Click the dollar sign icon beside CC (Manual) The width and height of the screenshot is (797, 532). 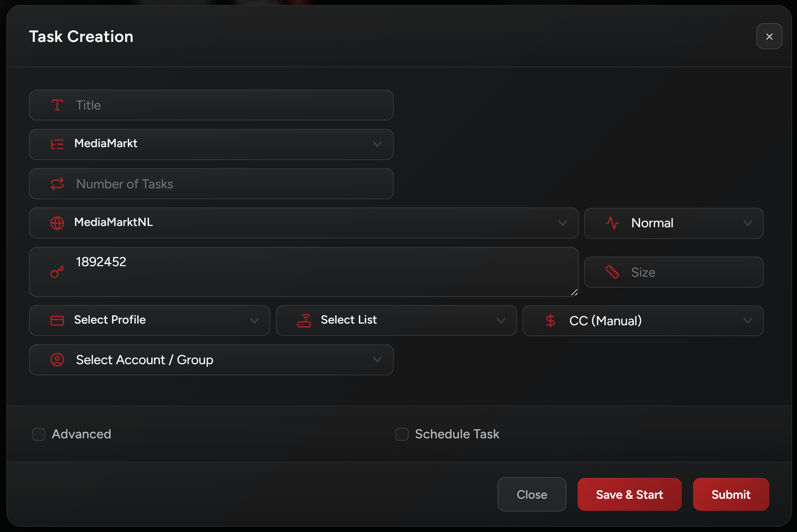550,321
